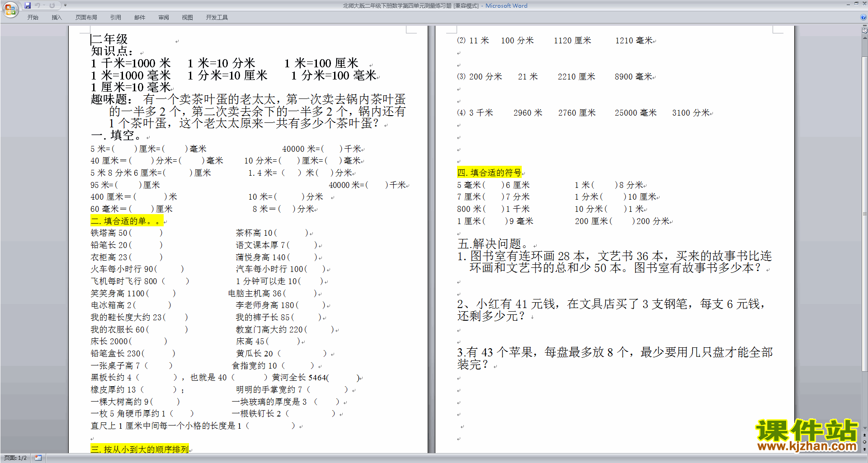Click the comparison 200 厘米( )200 分米
This screenshot has height=463, width=868.
(622, 221)
